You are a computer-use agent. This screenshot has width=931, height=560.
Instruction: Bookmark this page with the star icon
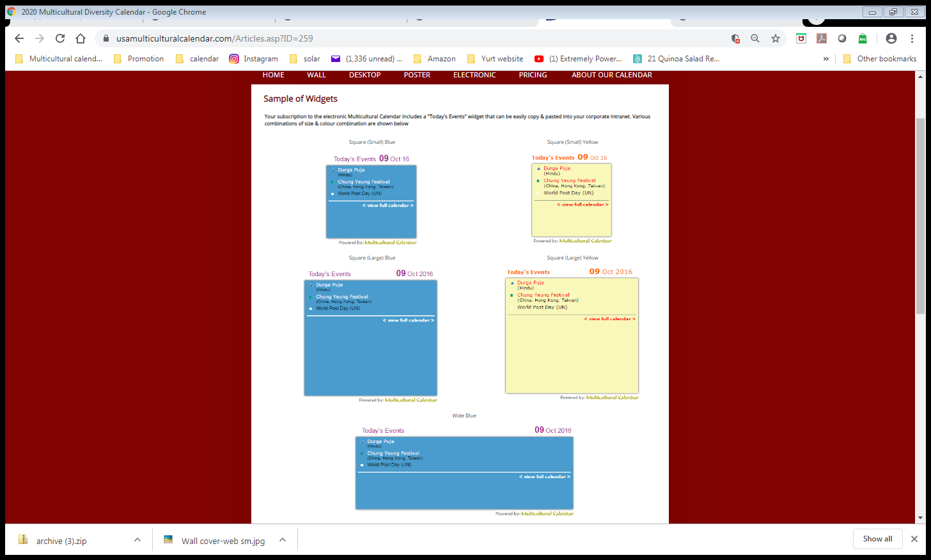776,38
